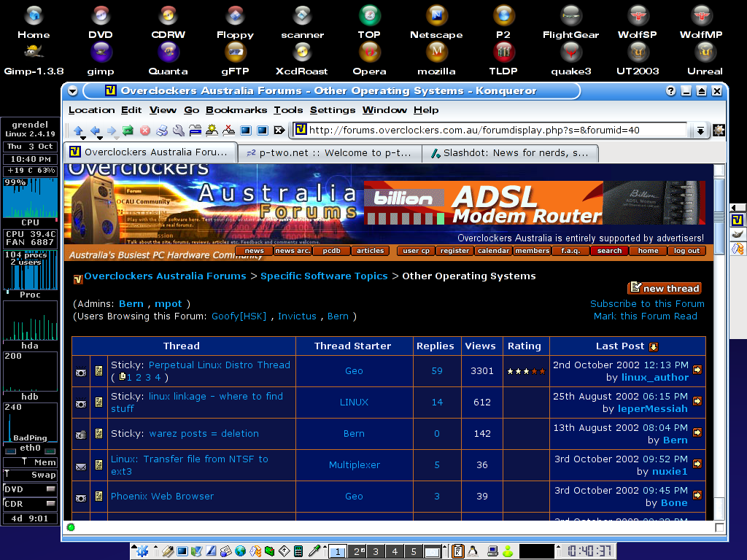Click inside the URL address field
747x560 pixels.
tap(490, 130)
